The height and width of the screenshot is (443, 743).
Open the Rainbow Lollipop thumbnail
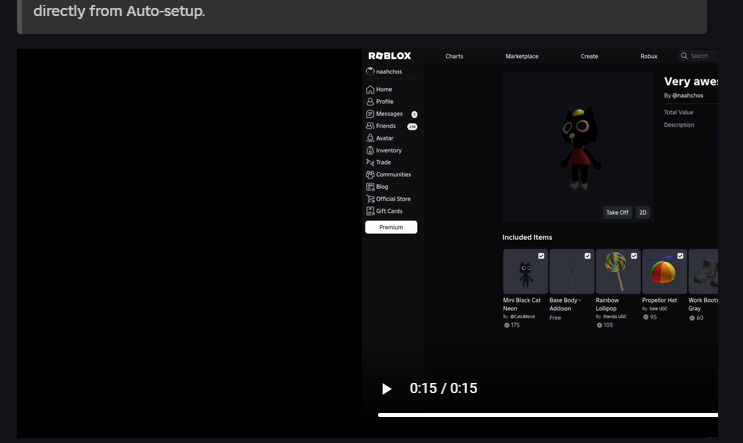click(x=618, y=272)
